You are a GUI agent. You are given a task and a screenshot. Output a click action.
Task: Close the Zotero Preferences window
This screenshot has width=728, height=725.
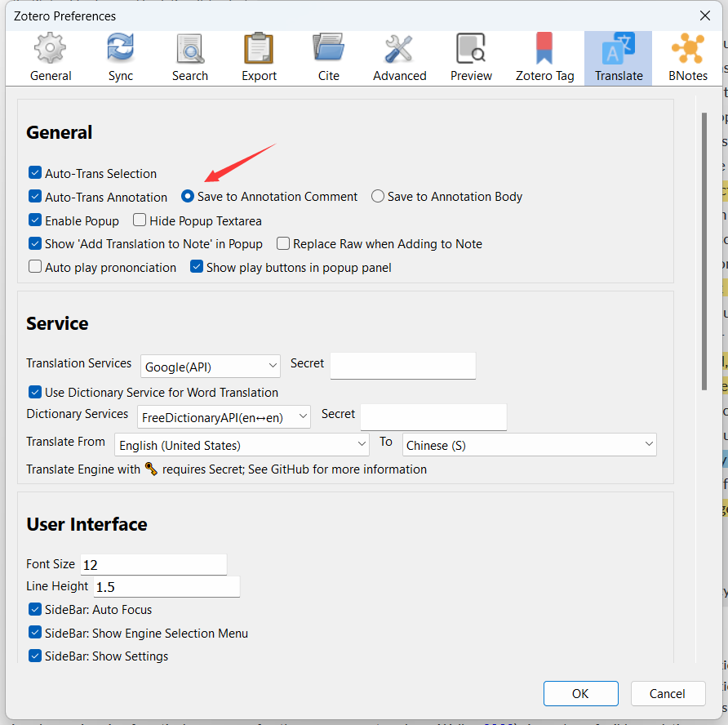705,16
